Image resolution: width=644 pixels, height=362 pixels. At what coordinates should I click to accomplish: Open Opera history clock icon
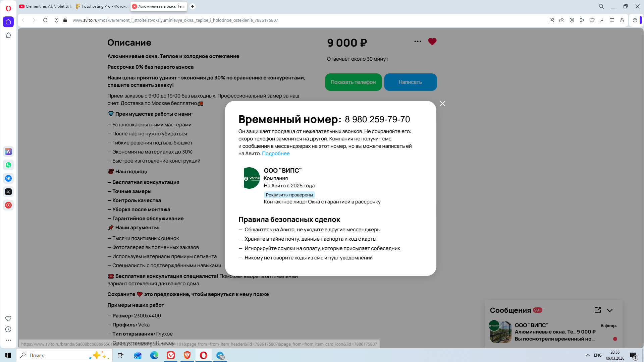click(x=8, y=329)
